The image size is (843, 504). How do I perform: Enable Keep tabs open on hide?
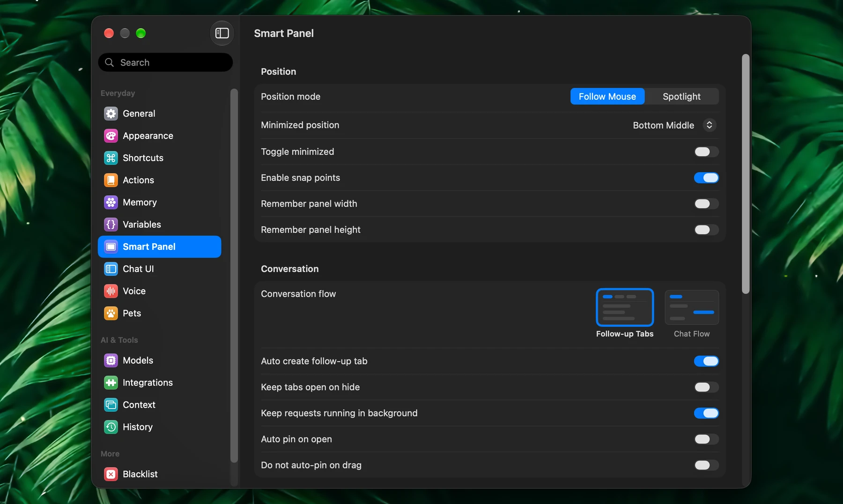pos(706,387)
